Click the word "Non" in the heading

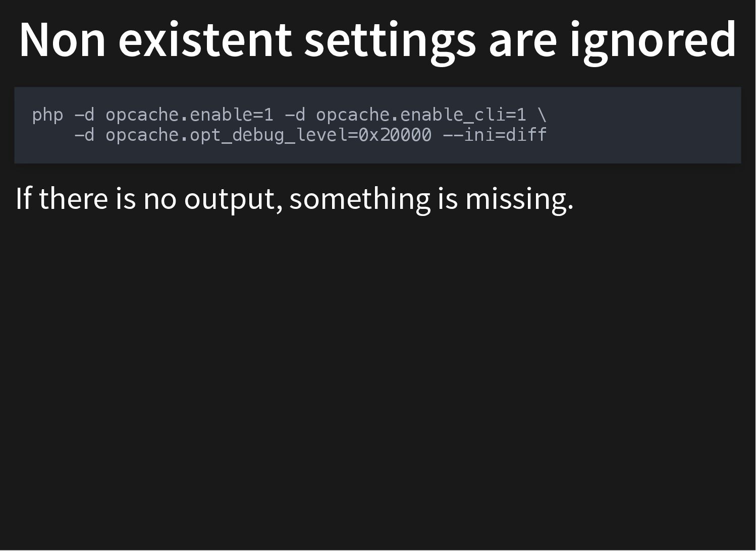tap(63, 40)
